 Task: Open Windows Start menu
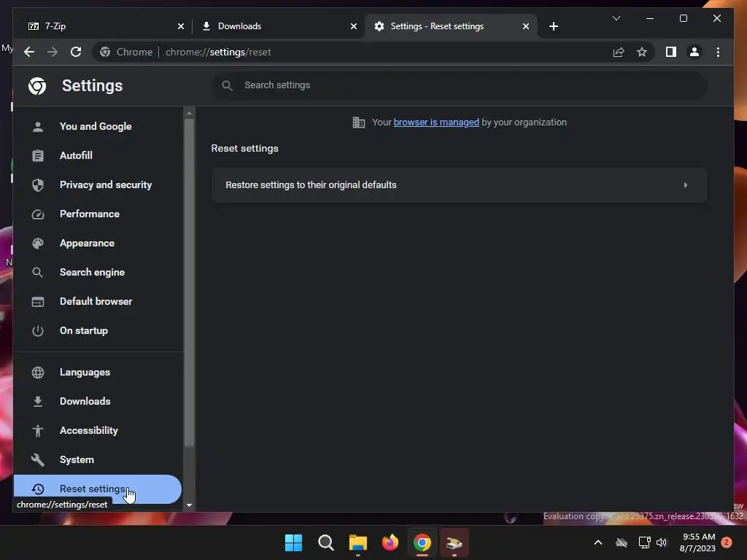click(x=293, y=542)
